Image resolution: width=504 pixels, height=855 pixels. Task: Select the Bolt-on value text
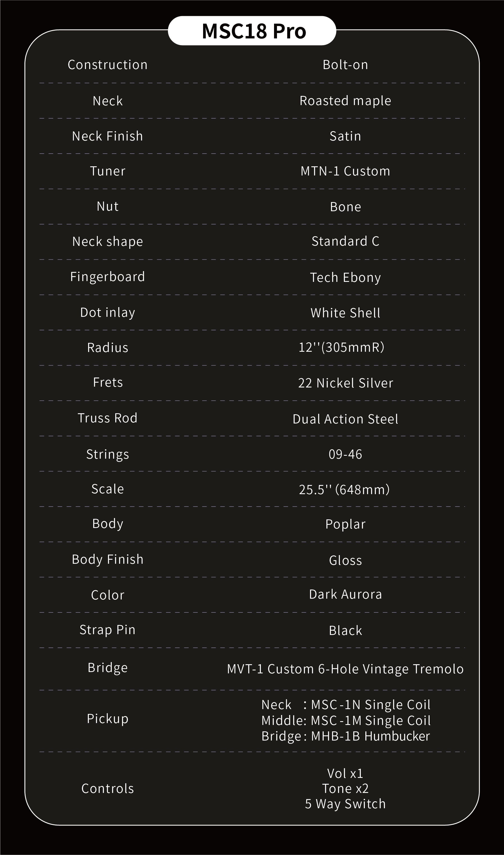coord(345,65)
